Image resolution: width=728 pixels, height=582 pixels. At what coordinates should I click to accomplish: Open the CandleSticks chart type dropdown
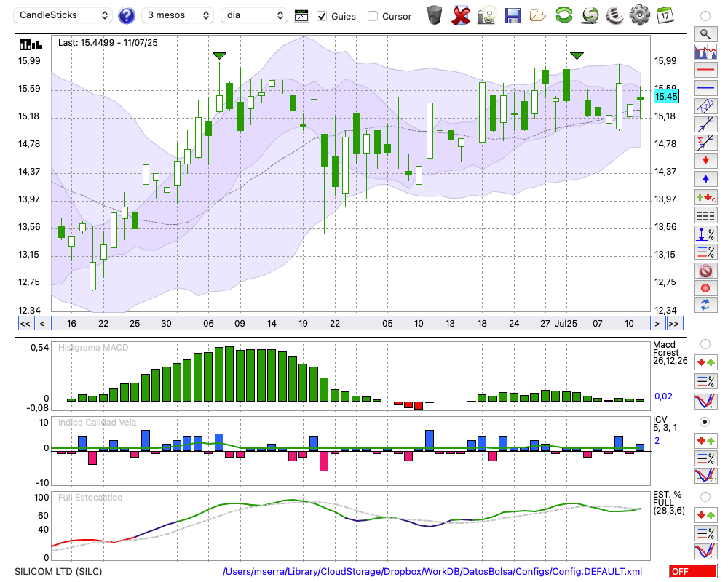(x=63, y=15)
